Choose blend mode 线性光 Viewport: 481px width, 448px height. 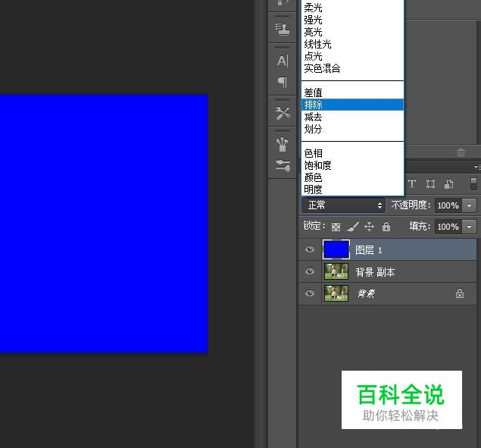352,44
